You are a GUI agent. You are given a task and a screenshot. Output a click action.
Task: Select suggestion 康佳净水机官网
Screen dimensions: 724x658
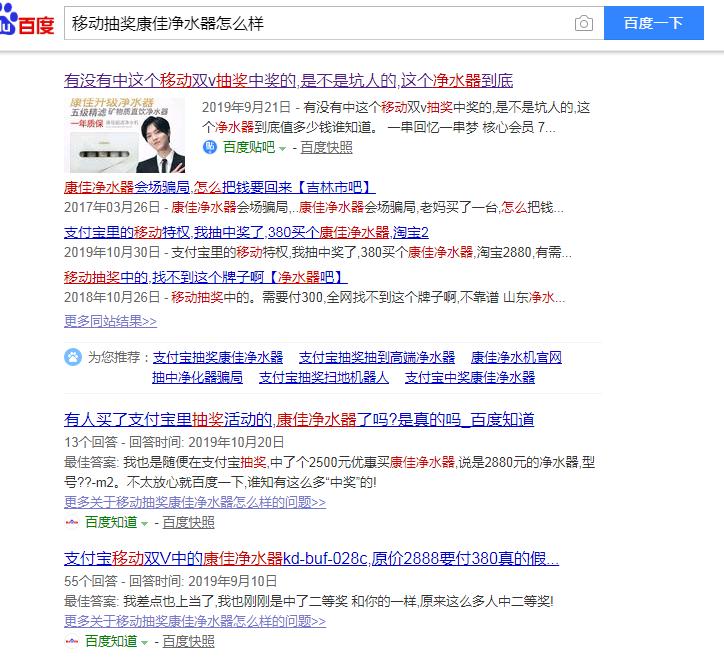pos(516,357)
